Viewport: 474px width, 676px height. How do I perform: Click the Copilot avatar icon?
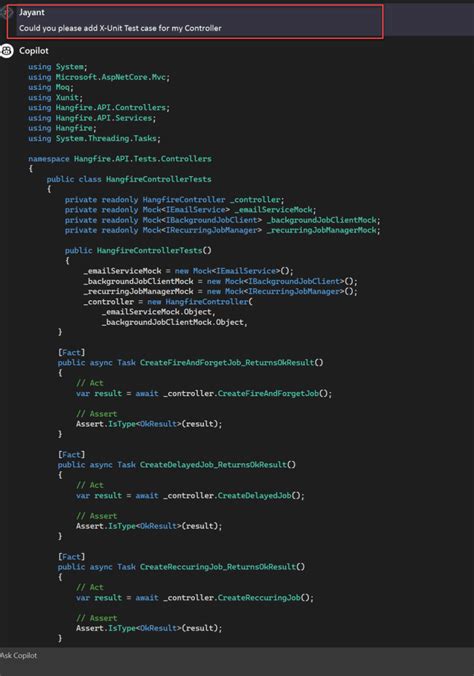tap(6, 50)
